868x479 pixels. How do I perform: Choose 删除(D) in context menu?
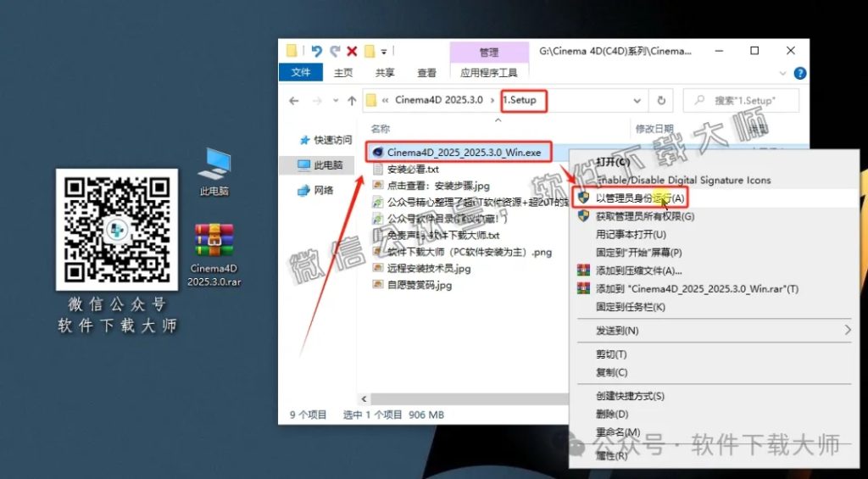[714, 415]
